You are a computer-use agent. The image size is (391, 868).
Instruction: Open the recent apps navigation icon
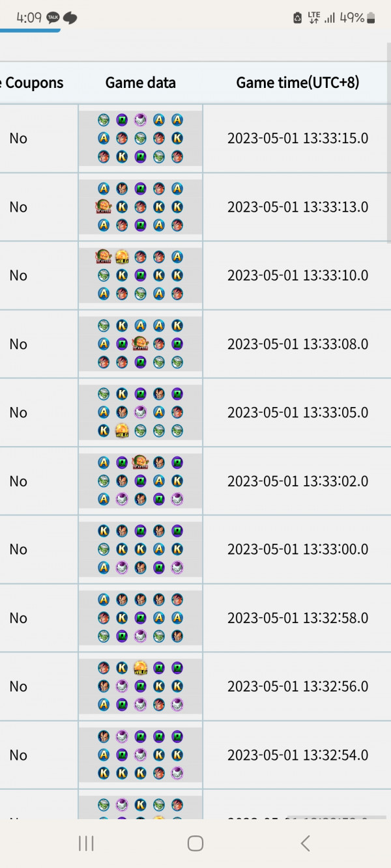(x=86, y=843)
